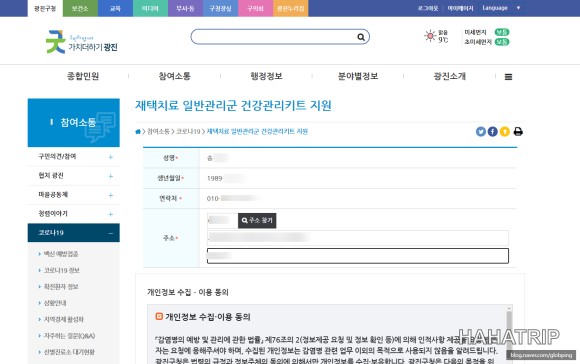Expand 구민의견/참여 with plus icon
The image size is (580, 364).
click(x=111, y=157)
